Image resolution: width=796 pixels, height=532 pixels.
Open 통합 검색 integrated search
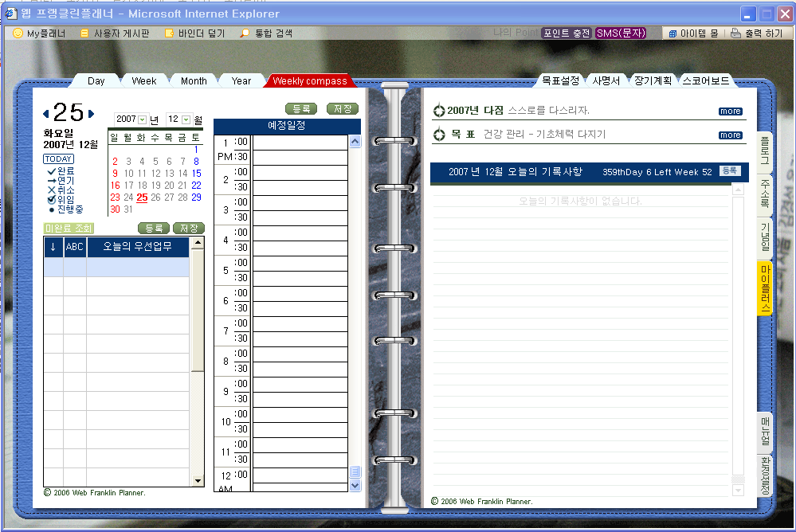(266, 33)
